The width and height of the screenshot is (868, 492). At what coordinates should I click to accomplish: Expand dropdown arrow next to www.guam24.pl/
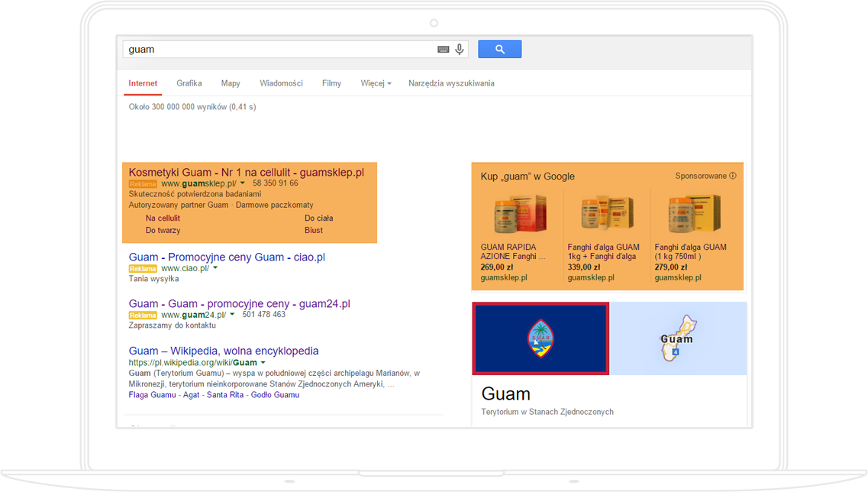pyautogui.click(x=232, y=315)
